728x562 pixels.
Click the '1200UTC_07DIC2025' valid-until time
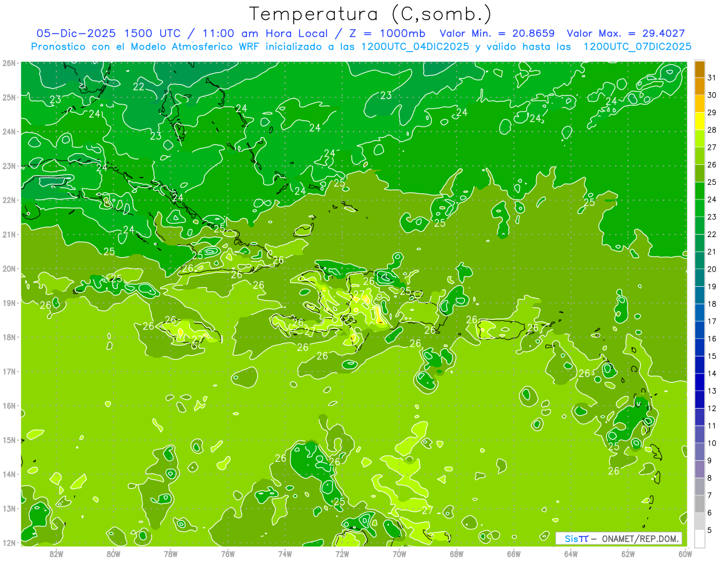(x=637, y=47)
